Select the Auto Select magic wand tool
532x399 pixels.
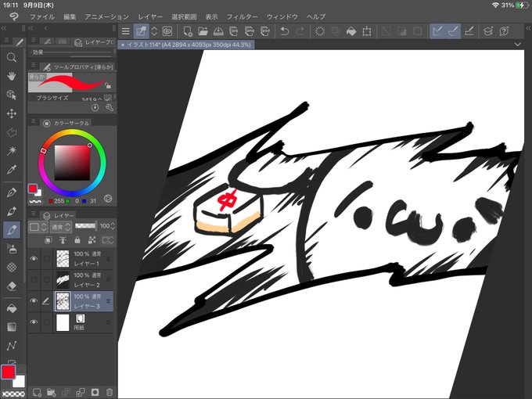point(12,150)
